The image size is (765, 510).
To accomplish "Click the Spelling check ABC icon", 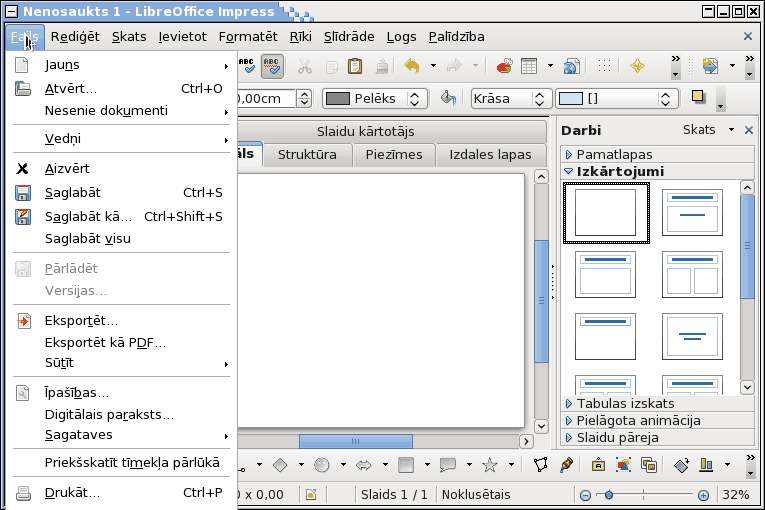I will [247, 66].
